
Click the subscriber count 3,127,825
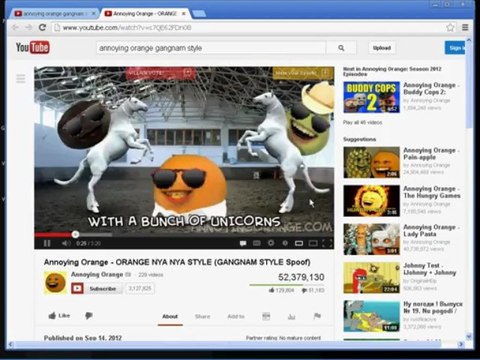(x=140, y=288)
